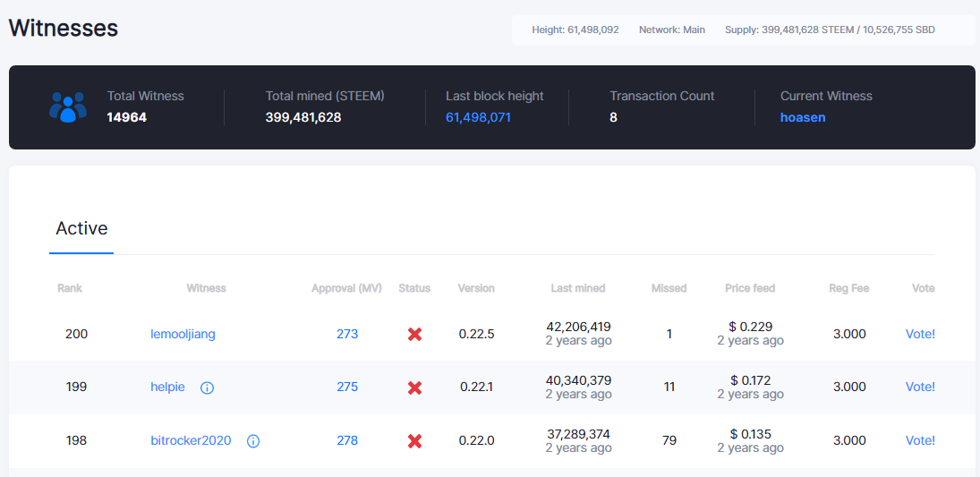Vote for witness bitrocker2020
This screenshot has width=980, height=477.
(x=920, y=440)
